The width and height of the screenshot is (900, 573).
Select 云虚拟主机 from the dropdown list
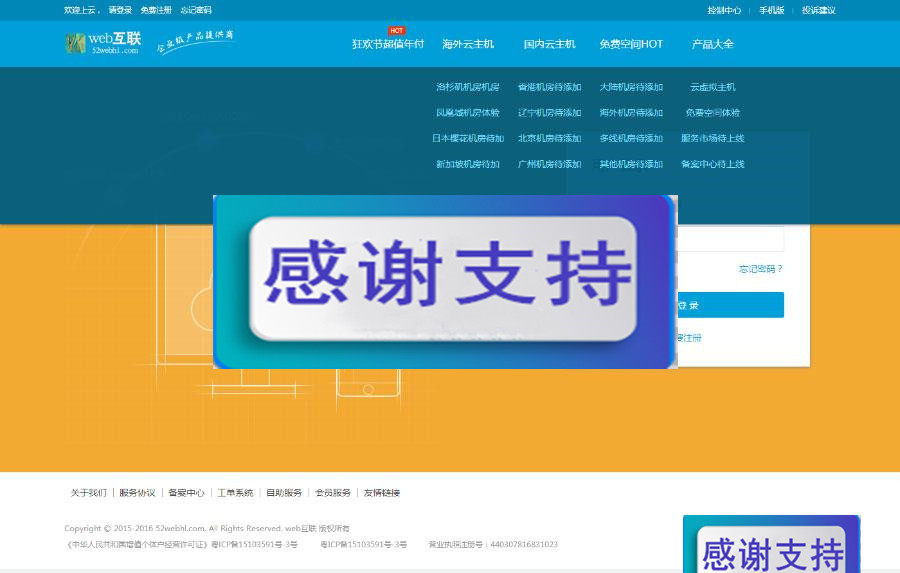point(712,87)
